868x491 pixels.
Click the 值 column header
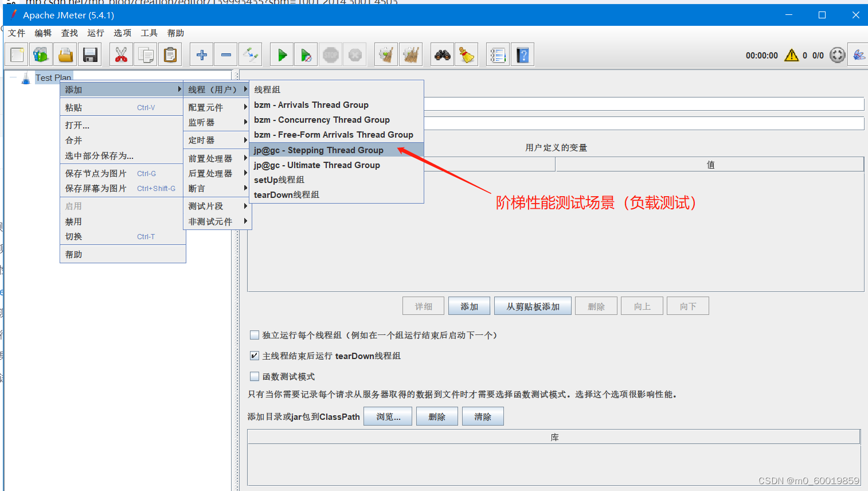pos(710,165)
